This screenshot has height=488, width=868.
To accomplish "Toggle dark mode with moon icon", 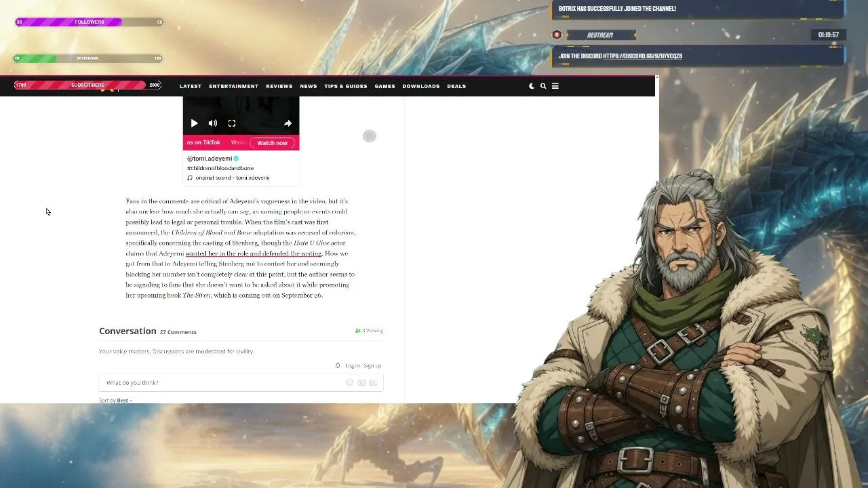I will 532,86.
